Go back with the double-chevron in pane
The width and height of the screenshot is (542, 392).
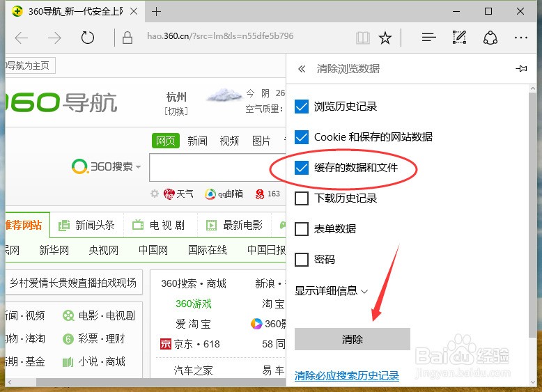click(302, 69)
